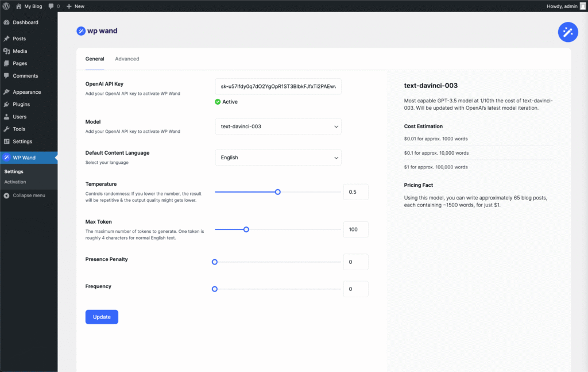Click the Appearance brush icon
Screen dimensions: 588x372
(6, 91)
